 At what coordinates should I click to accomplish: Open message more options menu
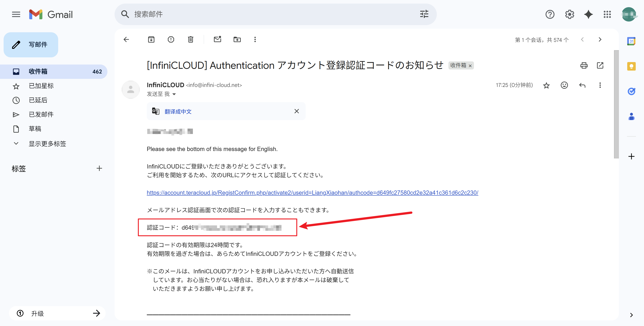(x=600, y=85)
